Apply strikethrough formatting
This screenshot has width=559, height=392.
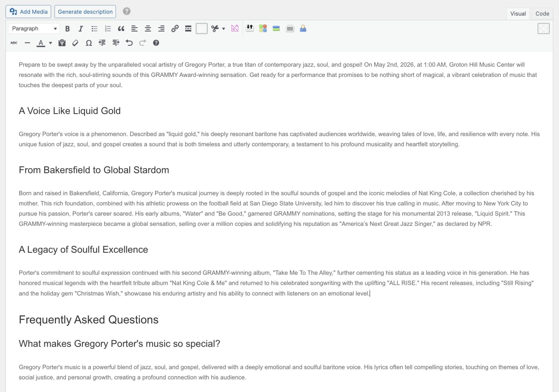[14, 43]
